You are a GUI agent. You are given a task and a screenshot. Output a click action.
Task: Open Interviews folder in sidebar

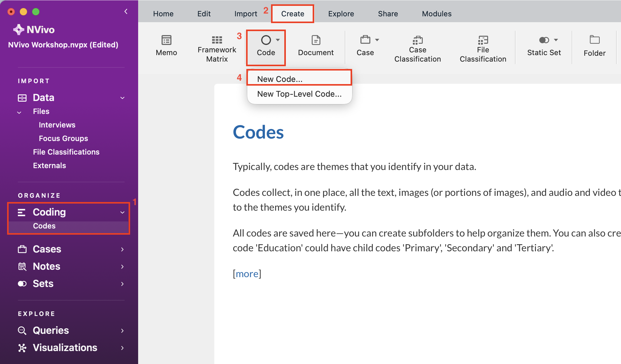57,125
